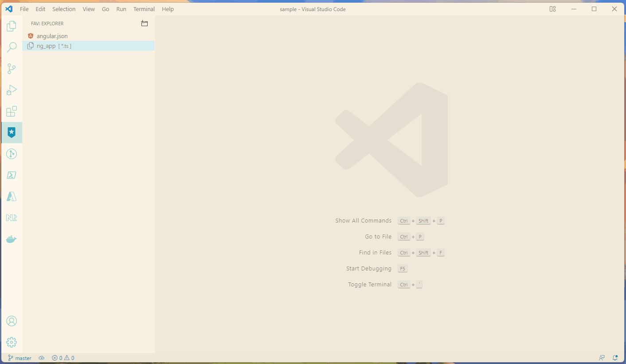Open the Nx Console activity icon
626x364 pixels.
[12, 218]
